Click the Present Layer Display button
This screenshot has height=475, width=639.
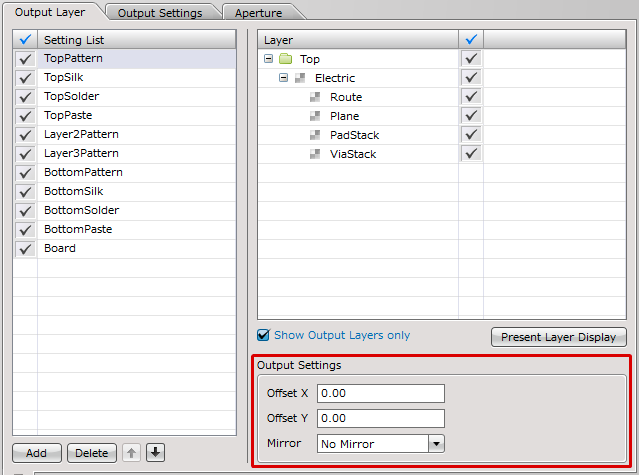[559, 337]
